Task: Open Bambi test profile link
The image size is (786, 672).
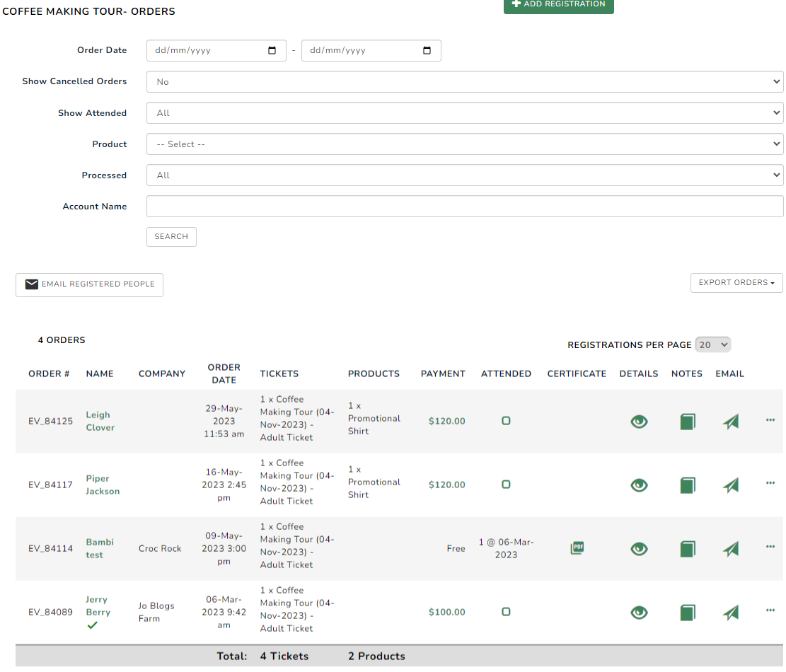Action: point(100,548)
